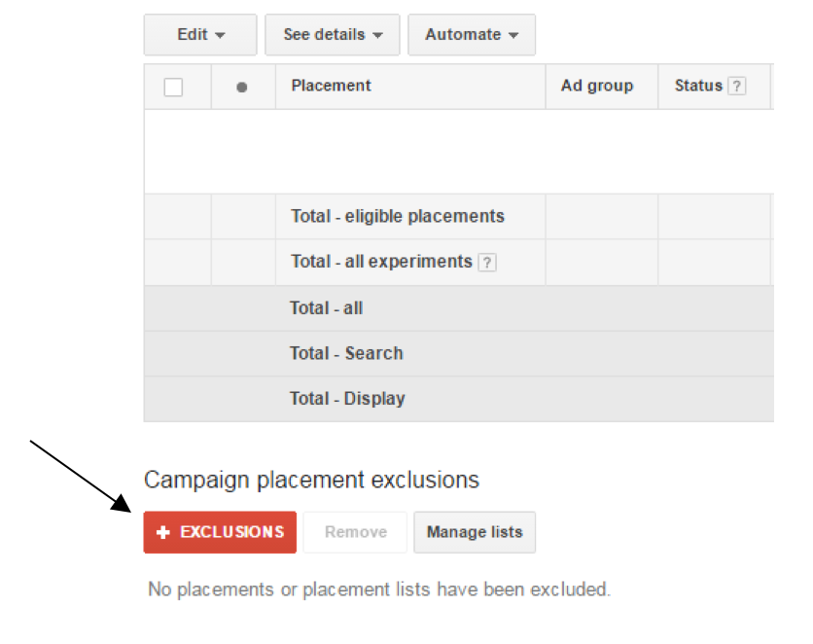The height and width of the screenshot is (644, 813).
Task: Sort by the Placement column header
Action: (331, 86)
